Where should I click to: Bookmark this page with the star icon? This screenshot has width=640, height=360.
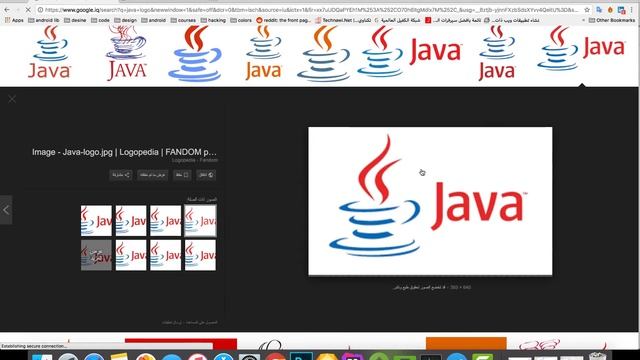587,10
